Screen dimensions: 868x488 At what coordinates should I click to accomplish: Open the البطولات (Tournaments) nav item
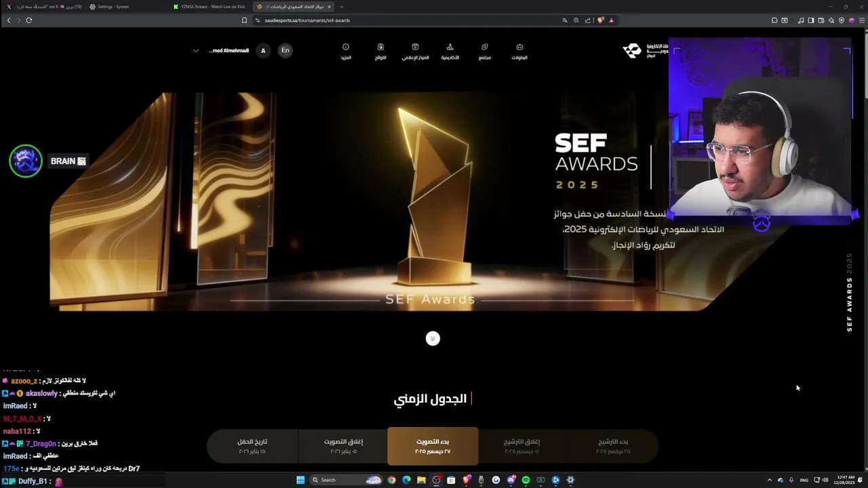[519, 52]
